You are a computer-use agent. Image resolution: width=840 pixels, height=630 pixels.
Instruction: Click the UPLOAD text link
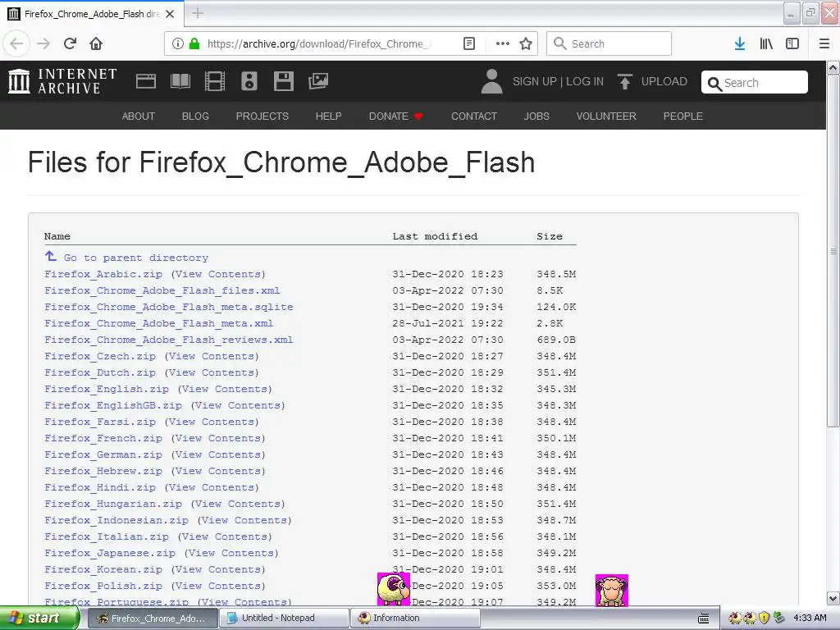click(664, 81)
